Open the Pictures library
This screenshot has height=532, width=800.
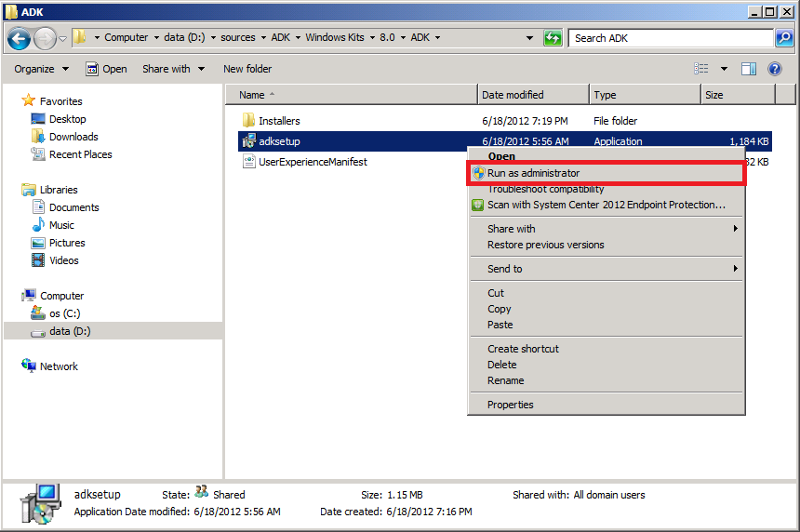click(67, 243)
